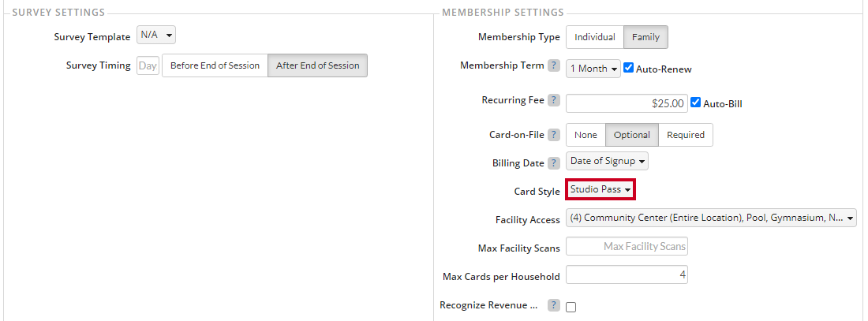Image resolution: width=868 pixels, height=321 pixels.
Task: Expand the 1 Month membership term dropdown
Action: (593, 69)
